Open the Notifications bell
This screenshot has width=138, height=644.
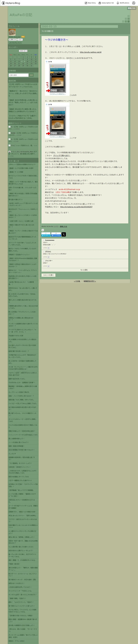[x=123, y=3]
